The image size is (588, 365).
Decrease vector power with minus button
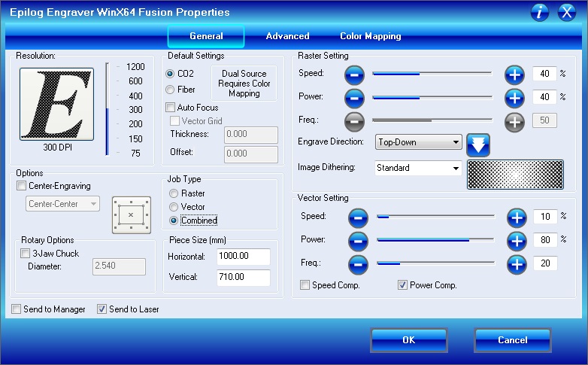[358, 242]
